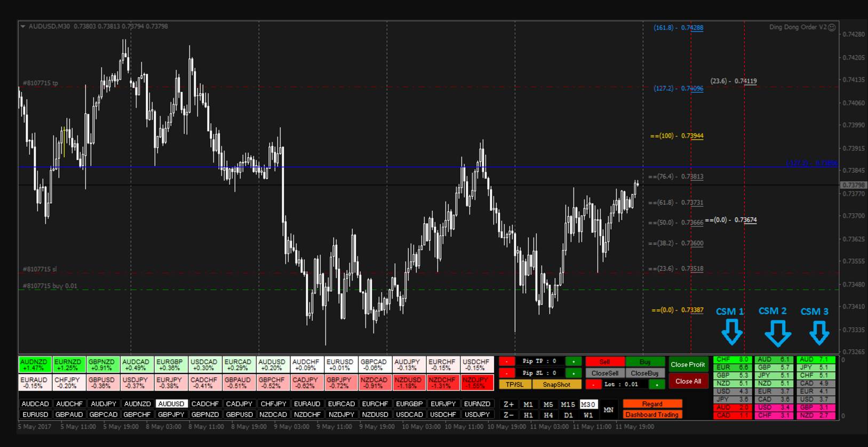Switch timeframe to MN monthly
The height and width of the screenshot is (447, 868).
tap(608, 410)
